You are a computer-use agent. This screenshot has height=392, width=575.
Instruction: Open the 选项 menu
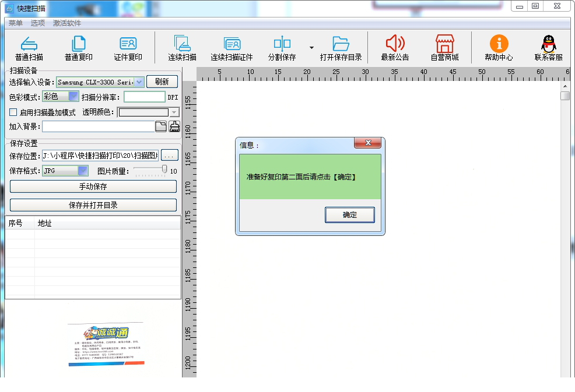click(38, 23)
